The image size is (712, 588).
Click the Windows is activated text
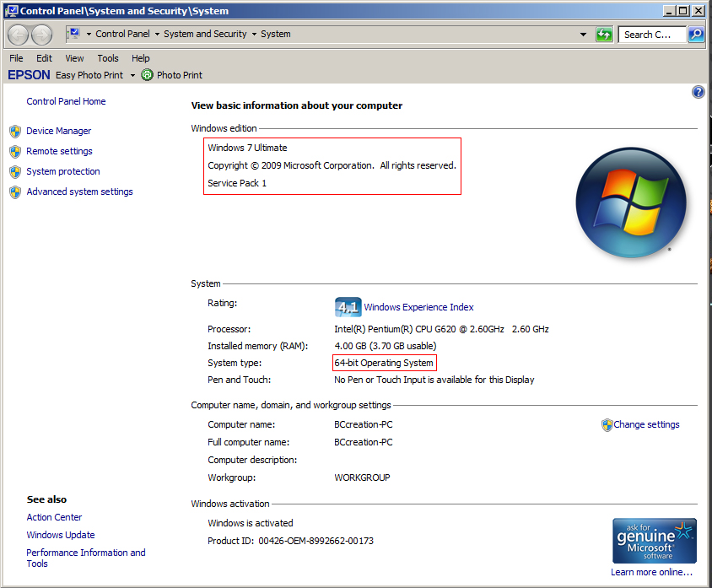(251, 523)
